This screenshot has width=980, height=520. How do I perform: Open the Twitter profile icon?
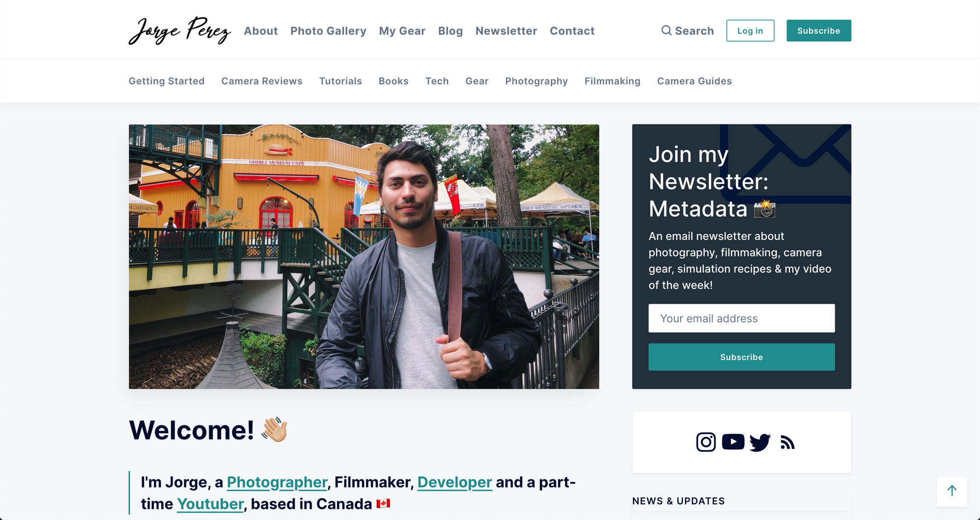(760, 443)
